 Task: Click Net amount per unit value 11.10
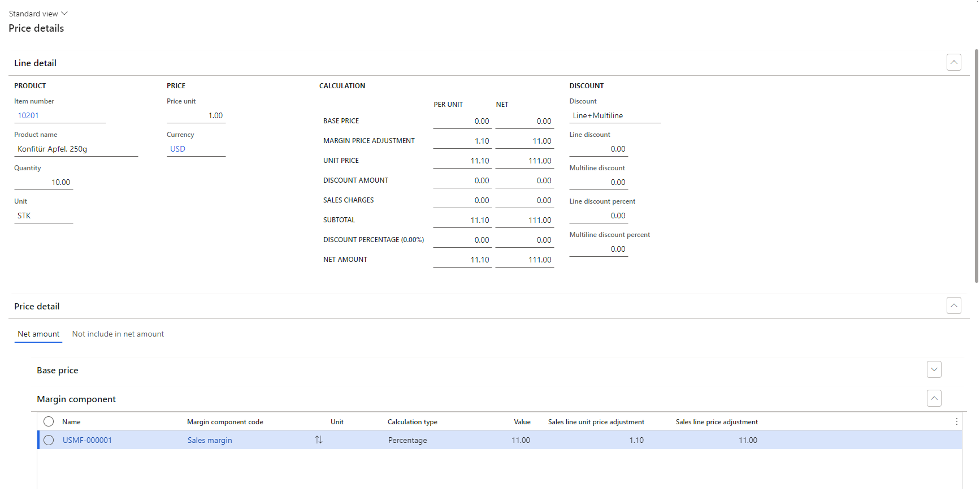coord(462,260)
